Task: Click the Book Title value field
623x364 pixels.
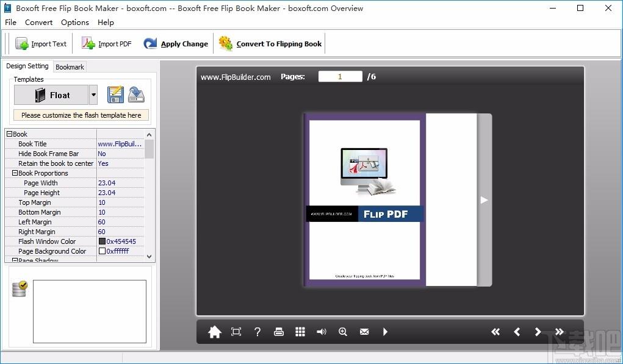Action: tap(121, 144)
